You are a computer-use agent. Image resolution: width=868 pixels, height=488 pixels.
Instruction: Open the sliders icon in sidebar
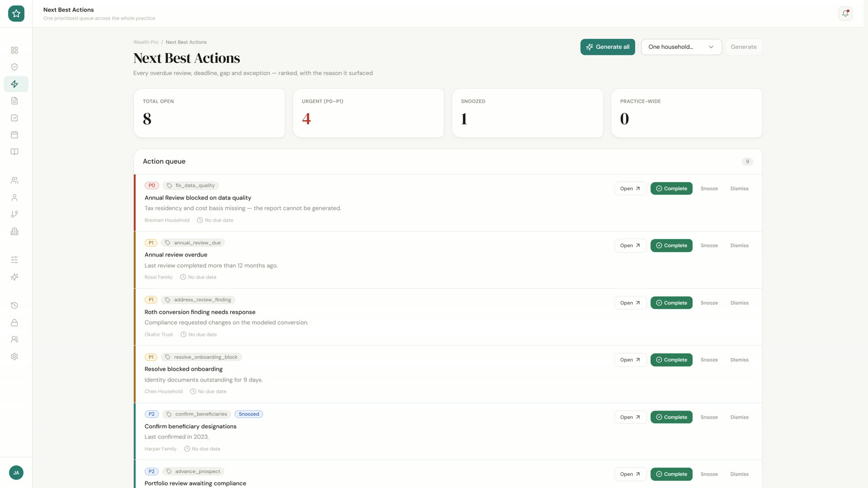(x=15, y=260)
